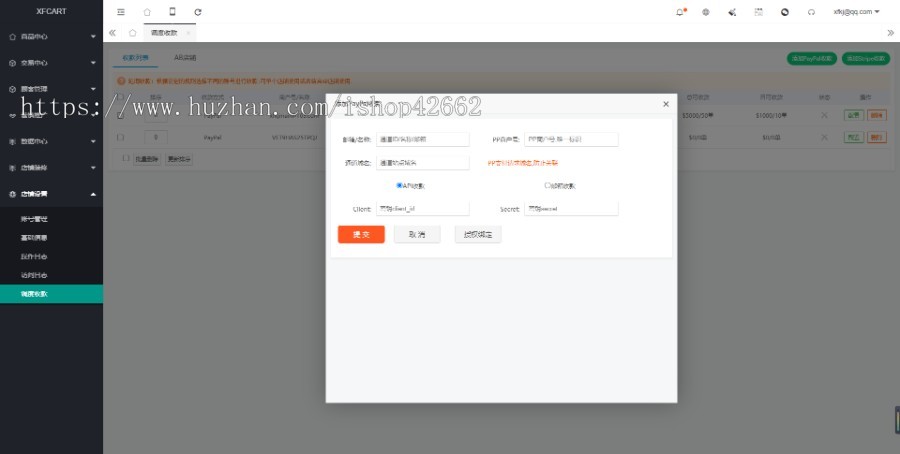Focus the Secret input field
Screen dimensions: 900x454
[571, 209]
